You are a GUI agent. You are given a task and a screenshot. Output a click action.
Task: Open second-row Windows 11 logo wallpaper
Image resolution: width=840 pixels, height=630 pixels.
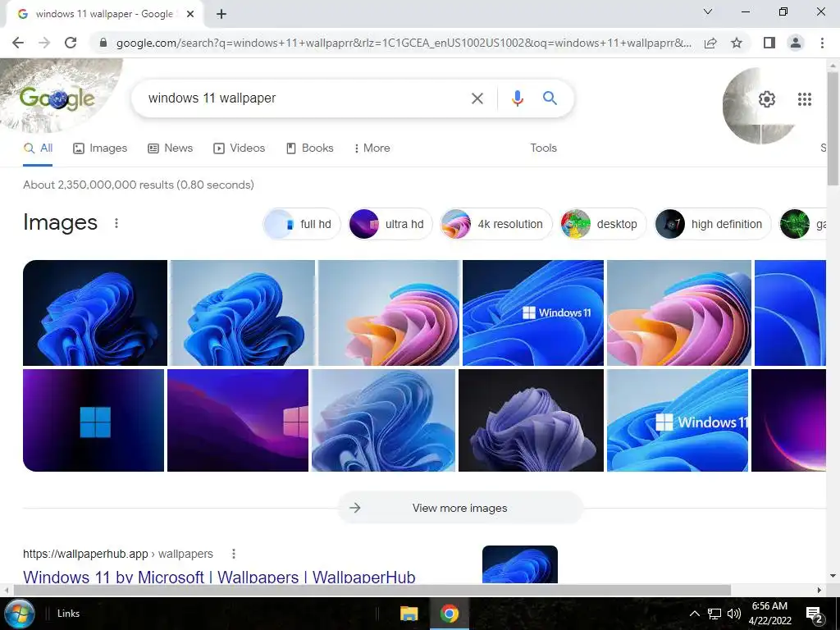click(678, 421)
